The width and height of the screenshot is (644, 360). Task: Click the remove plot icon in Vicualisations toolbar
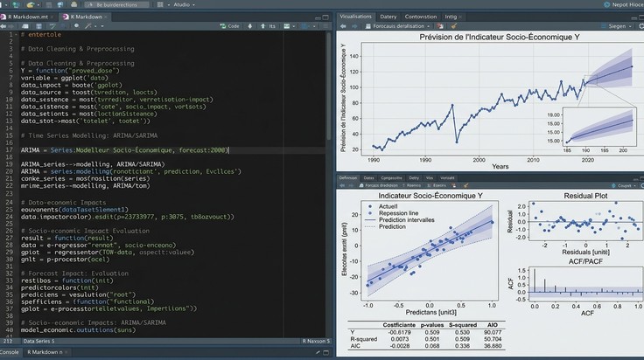click(x=440, y=26)
